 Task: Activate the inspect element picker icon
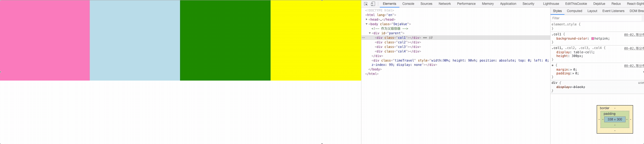point(366,4)
